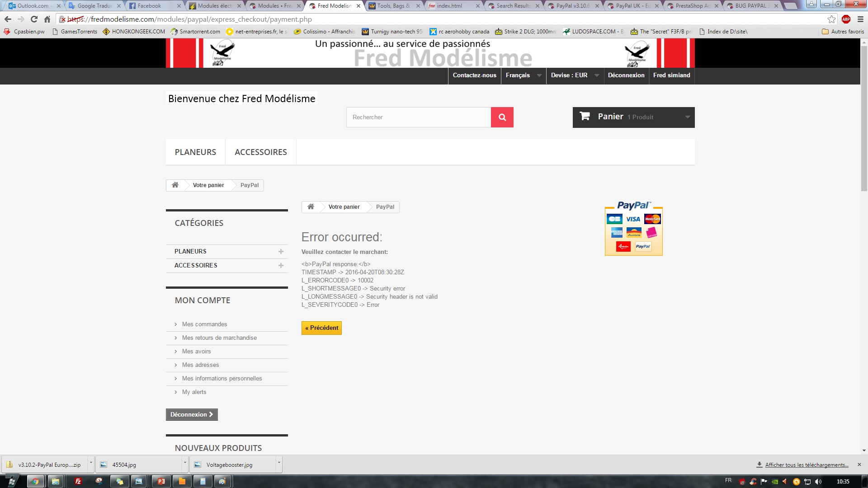Expand the PLANEURS category plus sign
868x488 pixels.
point(281,252)
